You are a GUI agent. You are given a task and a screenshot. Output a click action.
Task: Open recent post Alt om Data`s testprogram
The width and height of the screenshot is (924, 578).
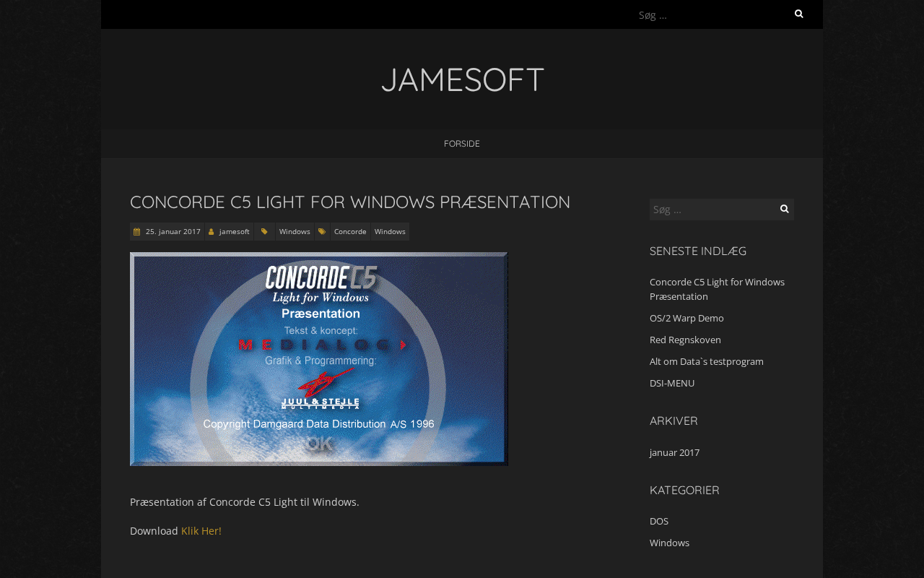[707, 361]
